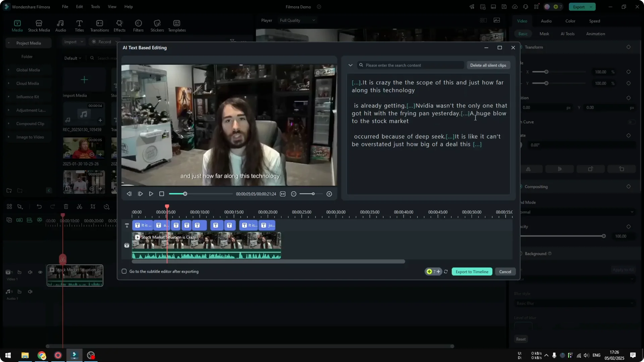Open the Templates panel
The image size is (644, 362).
pyautogui.click(x=176, y=25)
